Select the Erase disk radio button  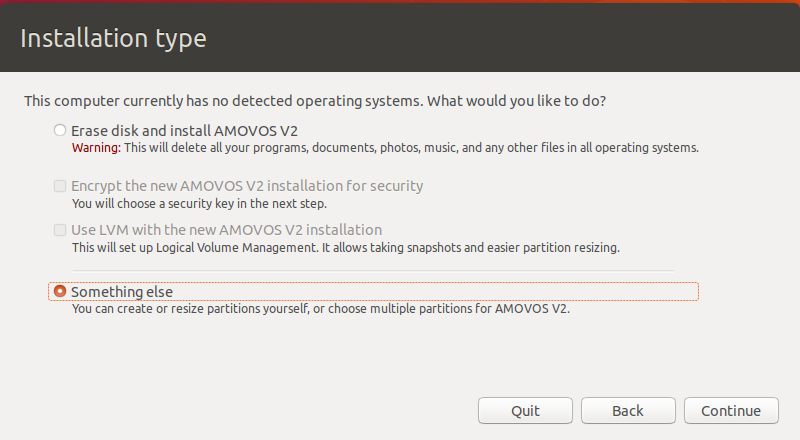point(60,130)
